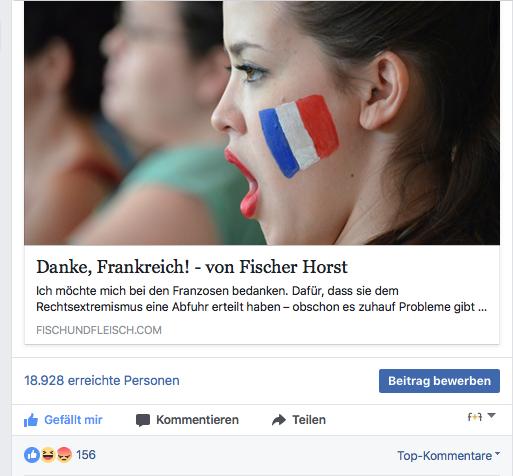Viewport: 513px width, 476px height.
Task: Click the Top-Kommentare label
Action: pos(444,456)
